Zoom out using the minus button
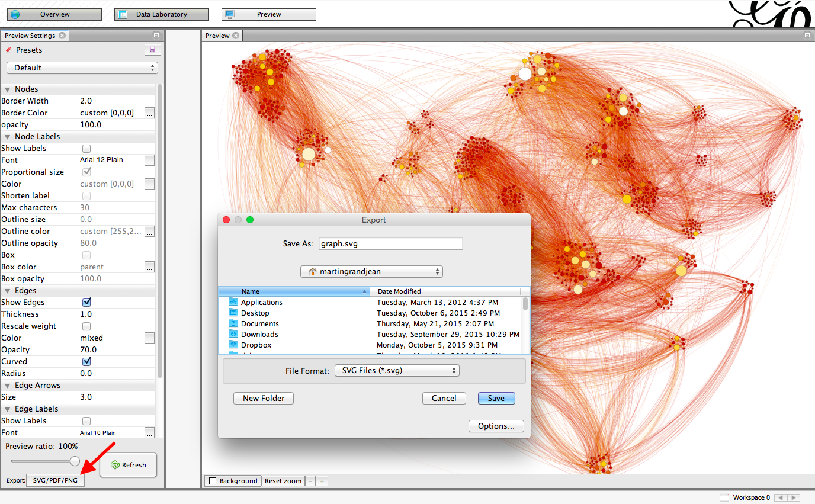 (310, 480)
